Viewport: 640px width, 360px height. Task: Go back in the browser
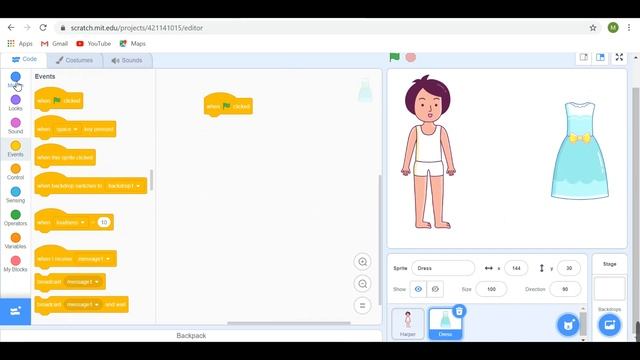pyautogui.click(x=11, y=28)
